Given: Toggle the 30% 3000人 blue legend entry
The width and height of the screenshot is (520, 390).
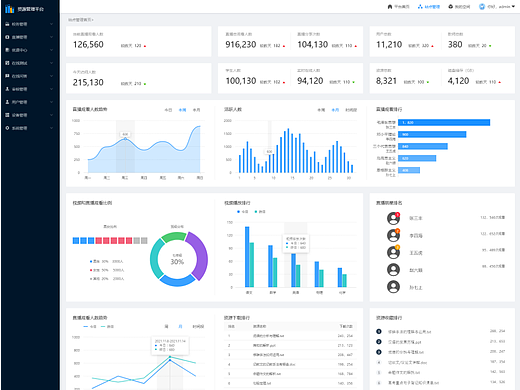Looking at the screenshot, I should point(107,261).
